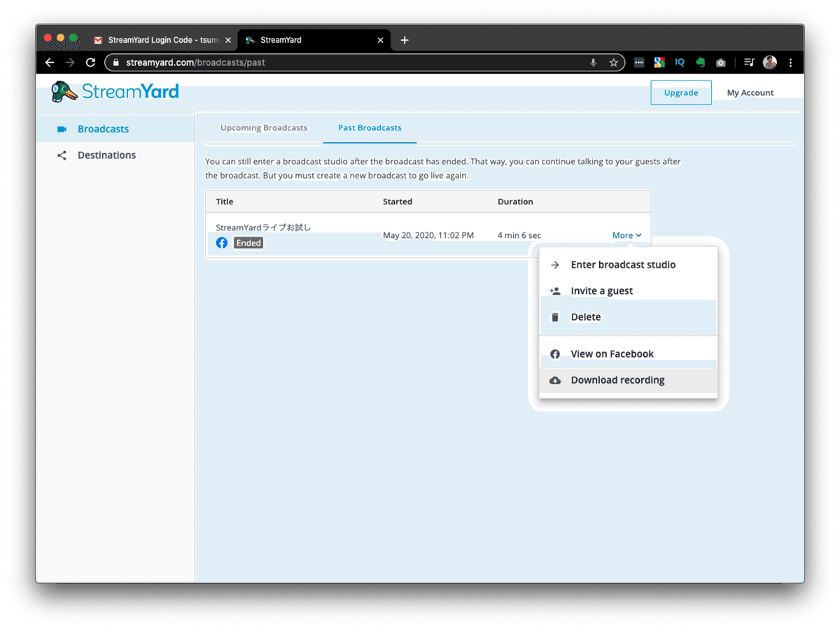Close the StreamYard browser tab
Viewport: 840px width, 630px height.
381,40
